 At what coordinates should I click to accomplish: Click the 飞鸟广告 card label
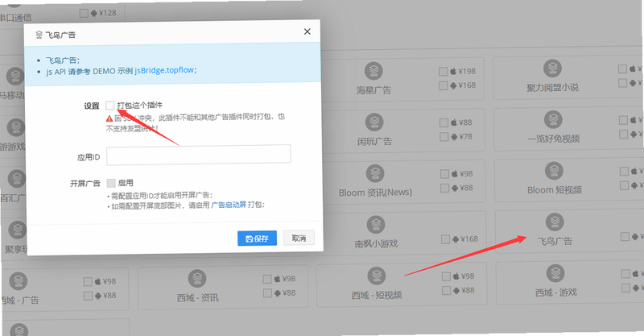pyautogui.click(x=555, y=242)
